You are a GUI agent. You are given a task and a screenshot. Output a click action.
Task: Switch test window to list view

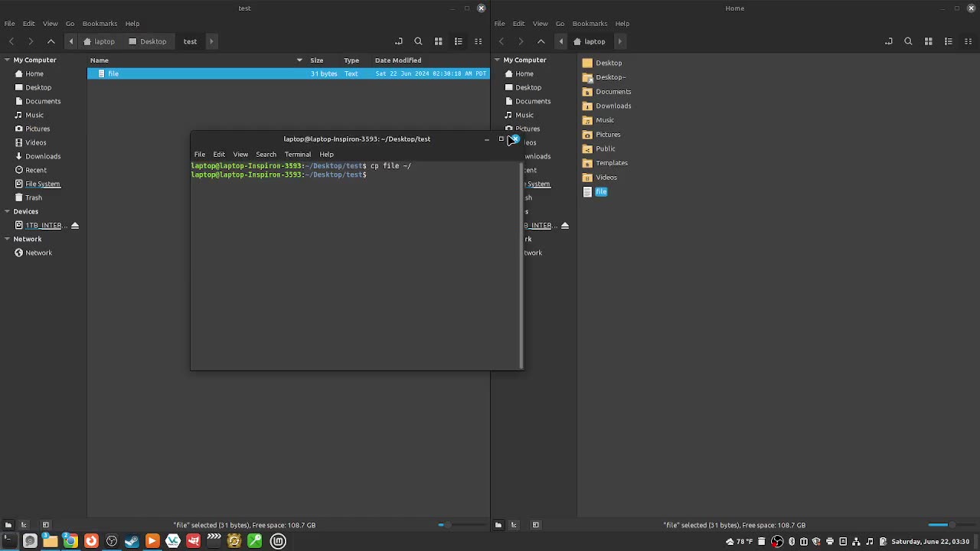(459, 41)
